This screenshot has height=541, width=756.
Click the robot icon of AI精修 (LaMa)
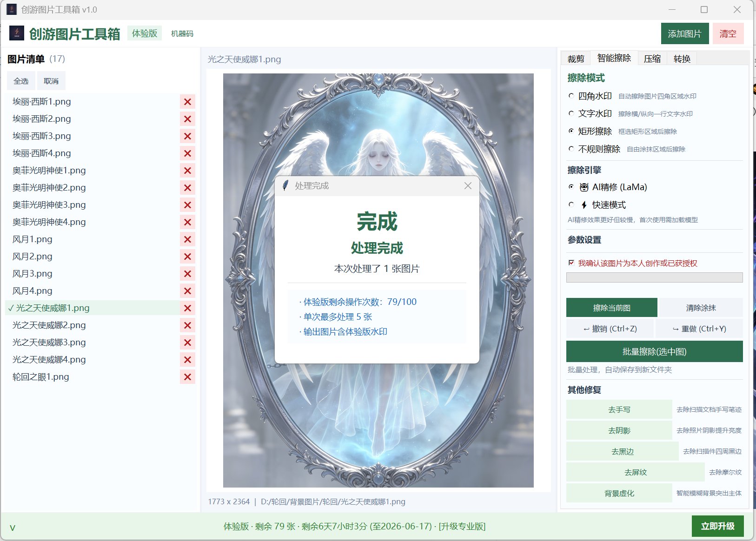pyautogui.click(x=584, y=187)
